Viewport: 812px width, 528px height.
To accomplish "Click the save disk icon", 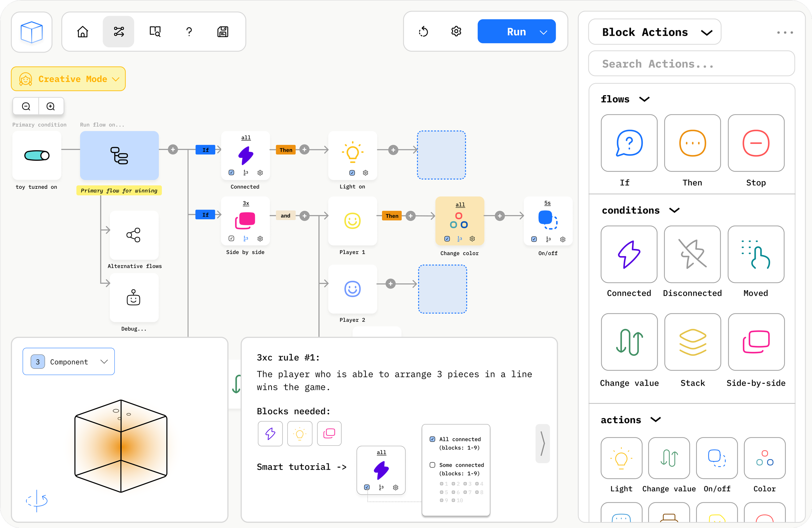I will point(223,32).
